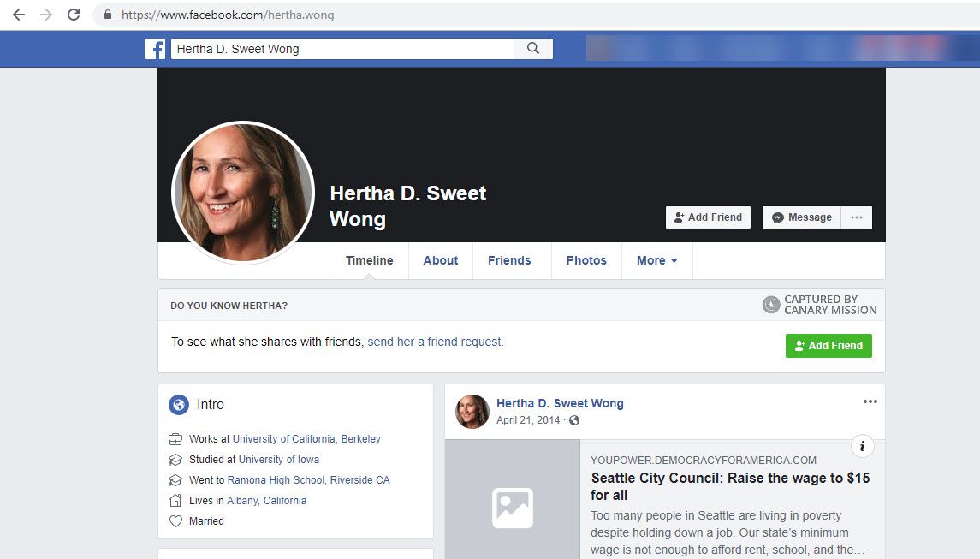Click the green Add Friend button
Image resolution: width=980 pixels, height=559 pixels.
(x=828, y=345)
